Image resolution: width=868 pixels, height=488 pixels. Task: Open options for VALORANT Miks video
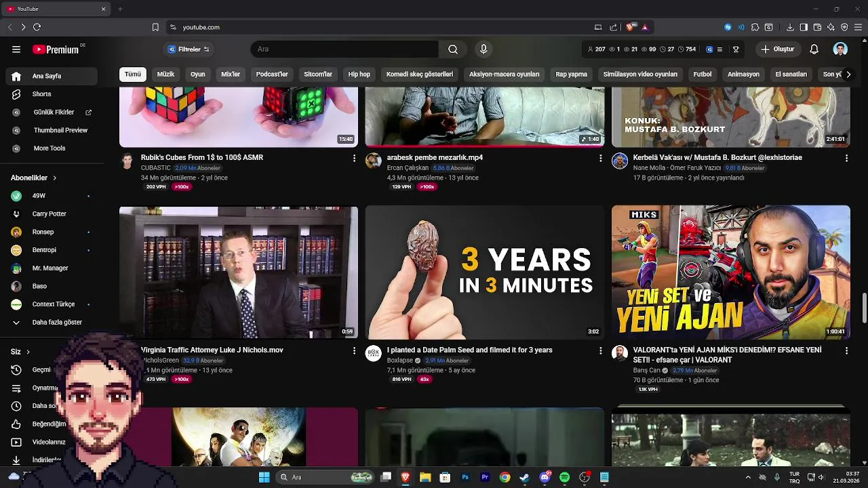pyautogui.click(x=846, y=350)
